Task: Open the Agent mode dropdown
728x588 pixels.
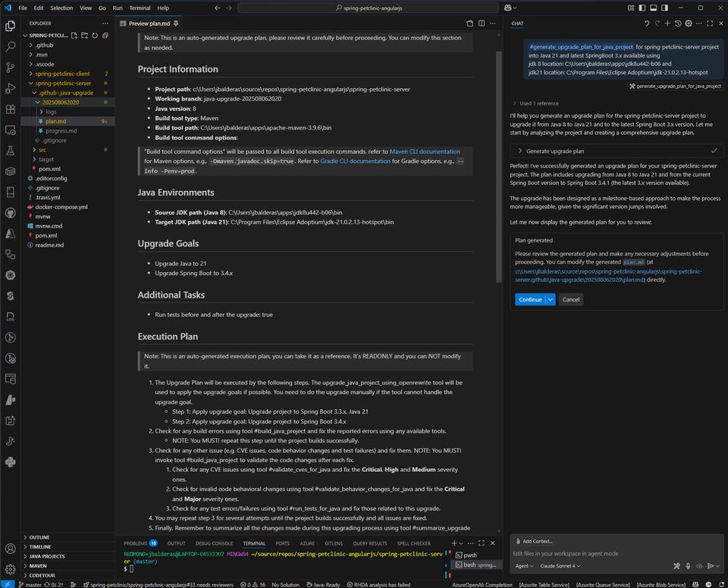Action: pos(524,566)
